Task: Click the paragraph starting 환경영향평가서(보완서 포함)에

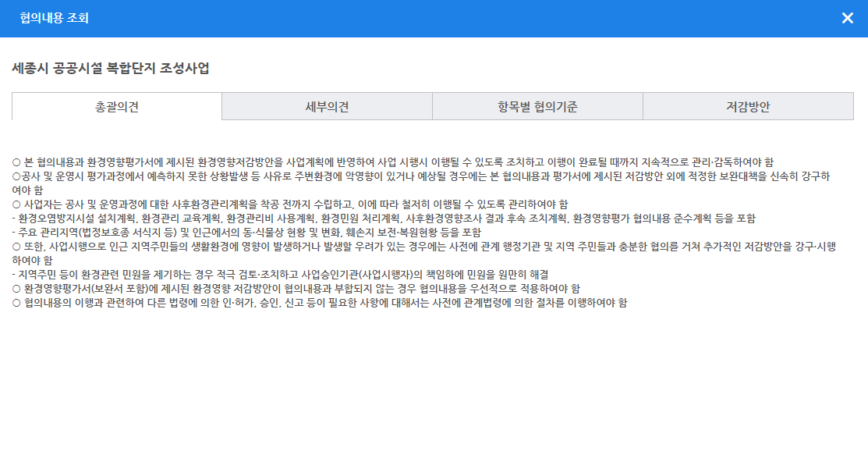Action: pos(296,288)
